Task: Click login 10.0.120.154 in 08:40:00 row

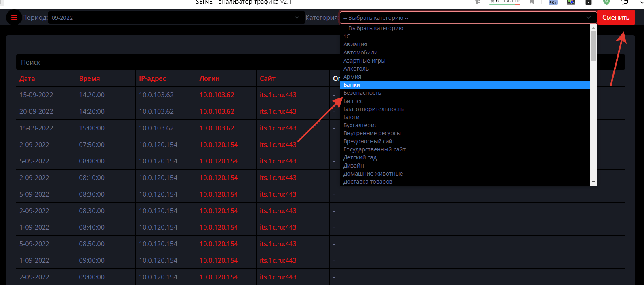Action: [219, 227]
